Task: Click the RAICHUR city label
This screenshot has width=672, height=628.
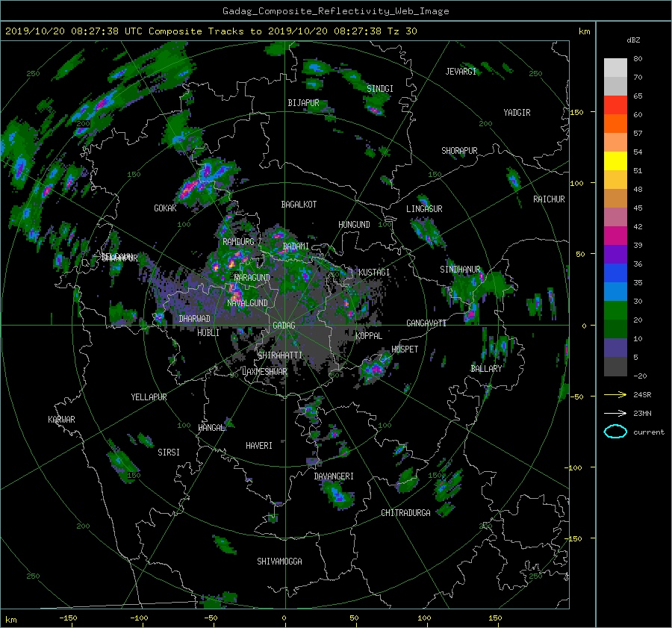Action: click(x=549, y=199)
